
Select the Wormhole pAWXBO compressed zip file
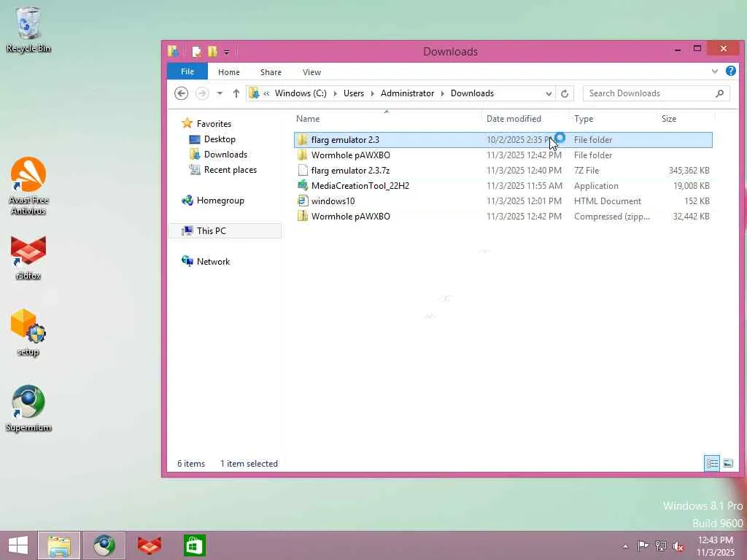click(503, 216)
